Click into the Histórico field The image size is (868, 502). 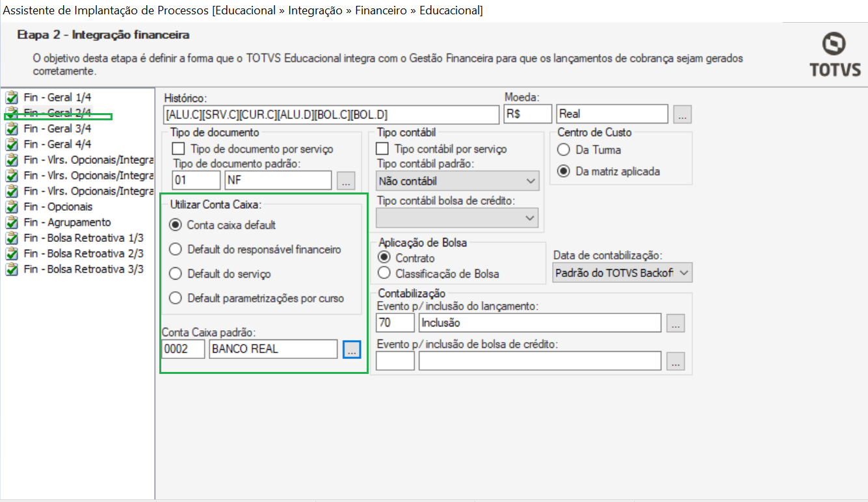pyautogui.click(x=331, y=114)
